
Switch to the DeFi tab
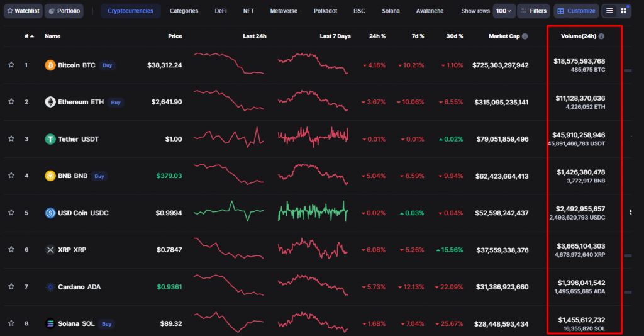pos(221,11)
